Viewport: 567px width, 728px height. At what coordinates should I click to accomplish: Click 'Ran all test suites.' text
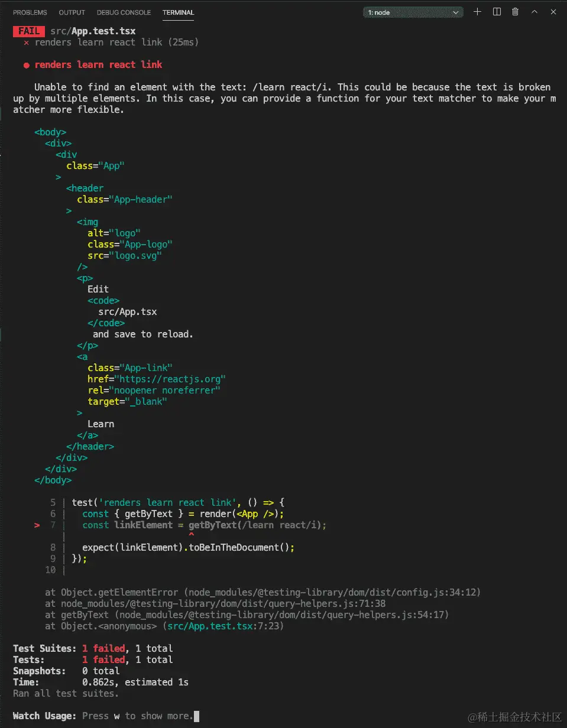click(66, 693)
